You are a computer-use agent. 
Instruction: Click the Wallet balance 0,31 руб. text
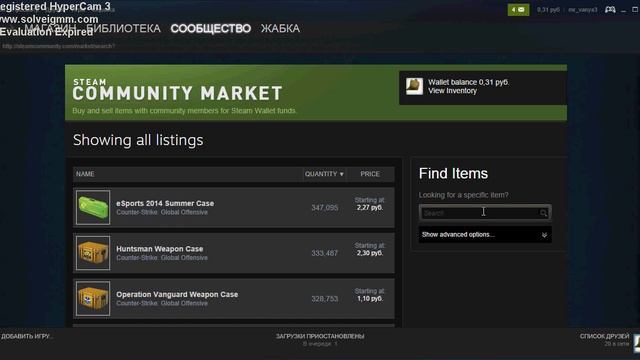click(468, 82)
